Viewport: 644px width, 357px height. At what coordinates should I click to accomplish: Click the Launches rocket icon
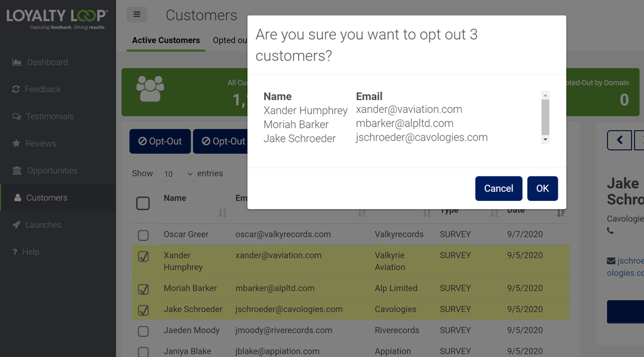click(x=16, y=225)
